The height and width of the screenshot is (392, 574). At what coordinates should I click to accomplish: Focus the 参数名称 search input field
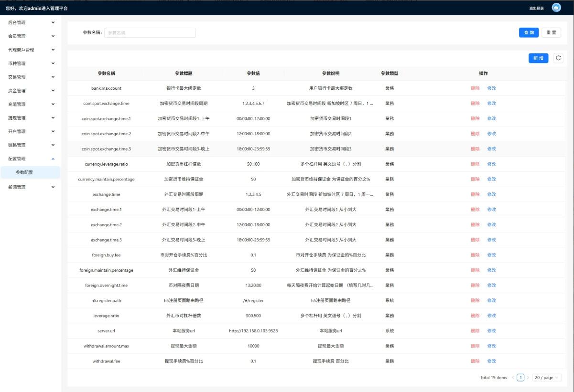click(x=150, y=32)
